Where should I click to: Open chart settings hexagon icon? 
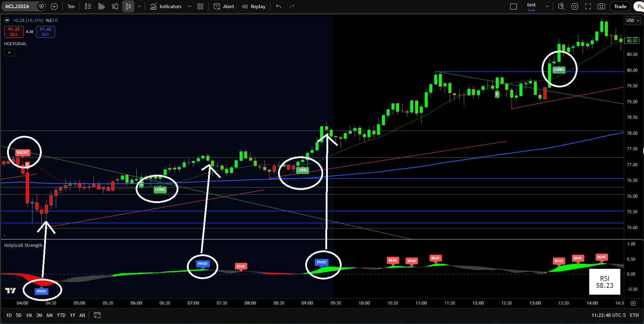575,6
